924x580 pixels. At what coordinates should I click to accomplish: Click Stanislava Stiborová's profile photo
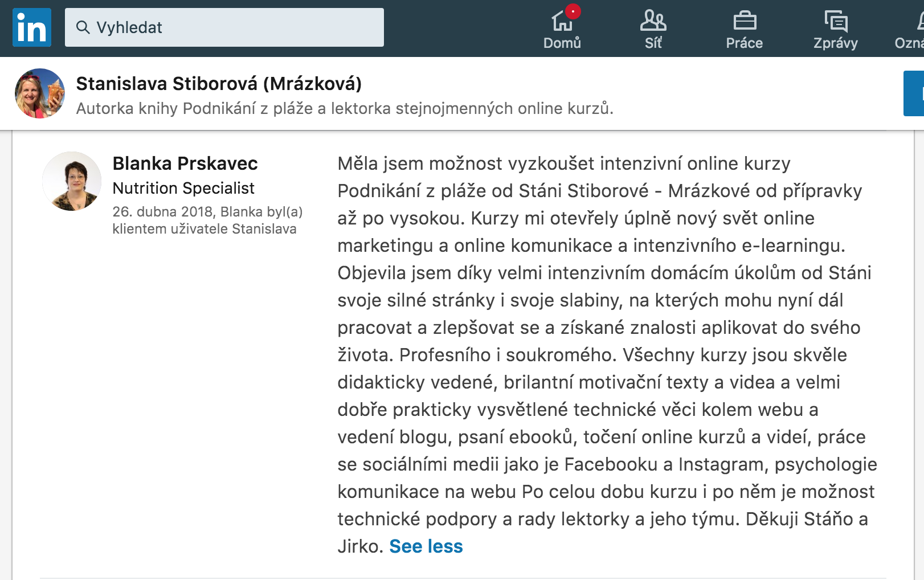coord(40,93)
